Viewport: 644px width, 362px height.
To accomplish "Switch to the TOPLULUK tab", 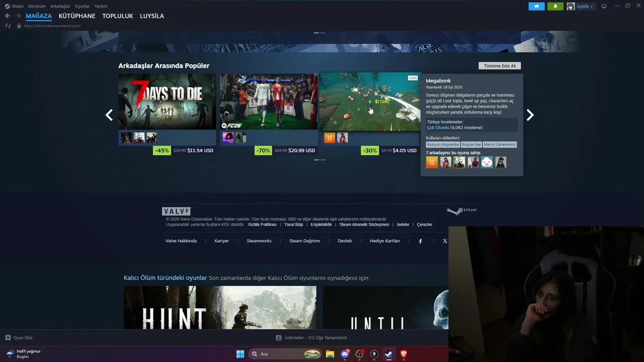I will [118, 16].
